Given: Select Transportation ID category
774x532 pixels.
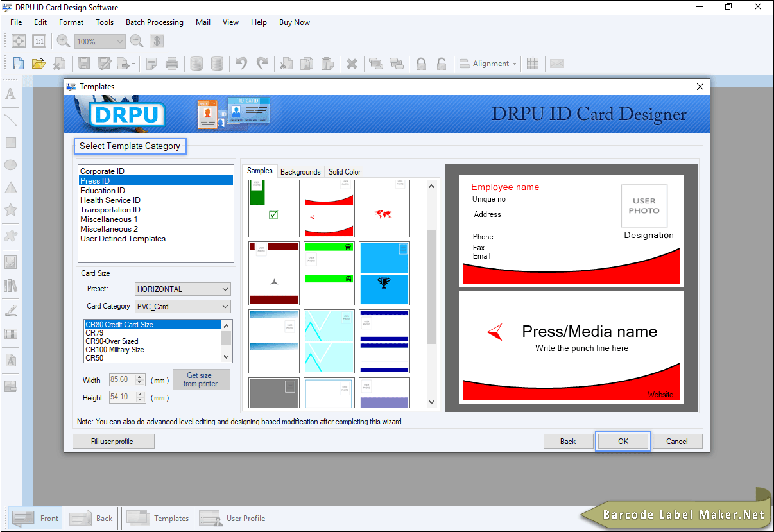Looking at the screenshot, I should coord(155,210).
